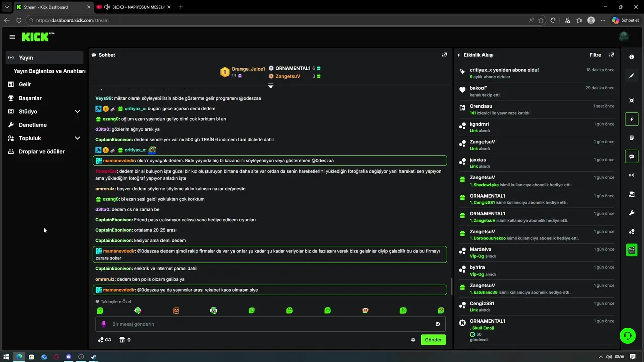644x362 pixels.
Task: Open the profile avatar menu
Action: click(x=624, y=37)
